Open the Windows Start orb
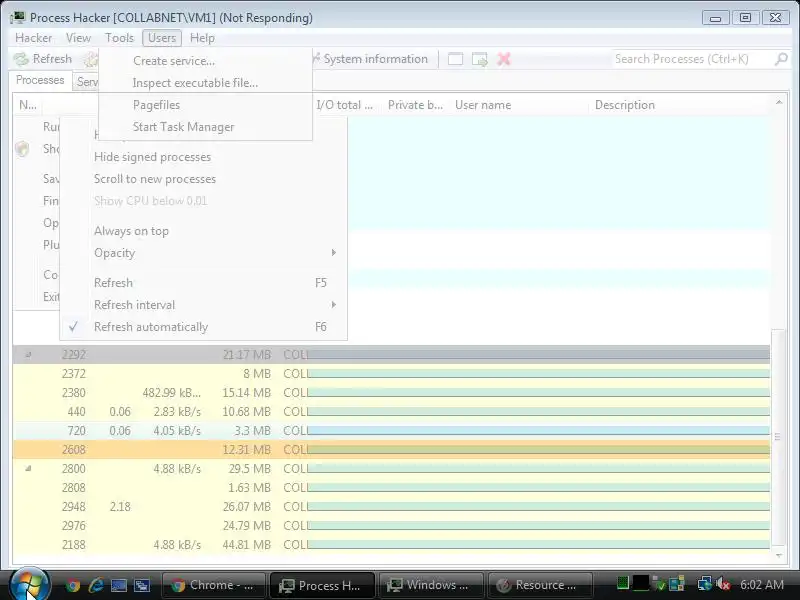Viewport: 800px width, 600px height. (x=29, y=585)
